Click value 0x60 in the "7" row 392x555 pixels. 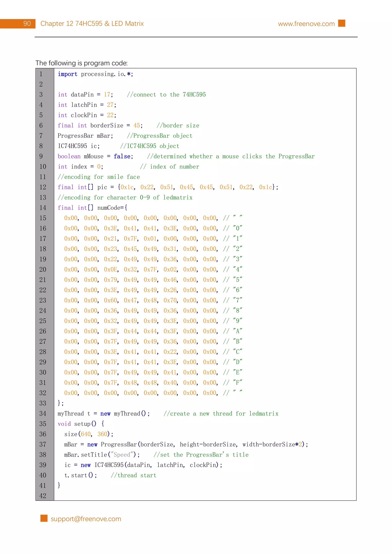111,300
